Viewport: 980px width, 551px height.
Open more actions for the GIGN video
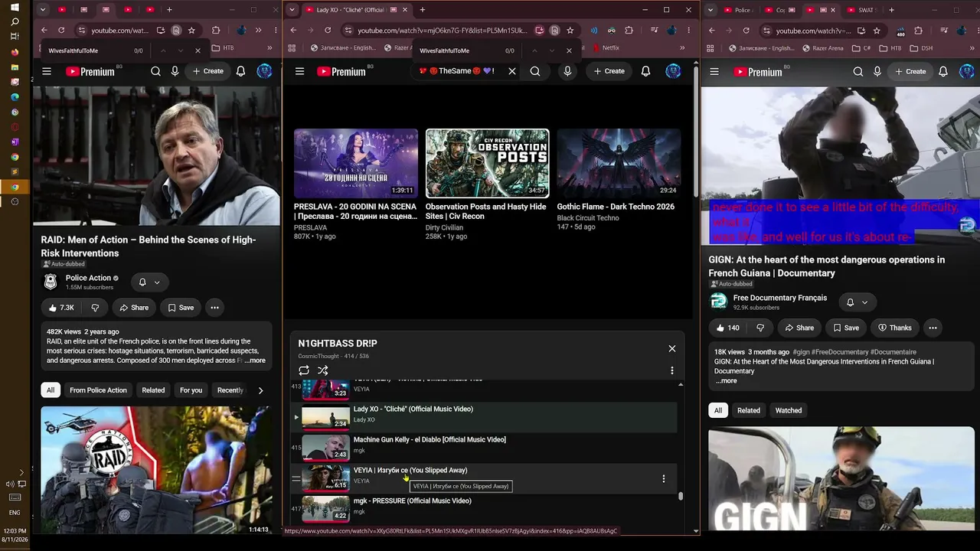(x=933, y=328)
